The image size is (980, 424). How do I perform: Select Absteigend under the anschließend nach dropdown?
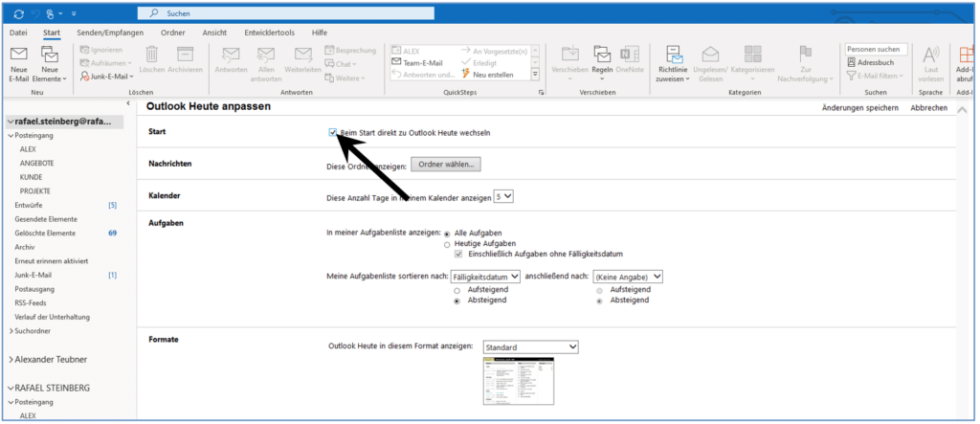pyautogui.click(x=599, y=301)
